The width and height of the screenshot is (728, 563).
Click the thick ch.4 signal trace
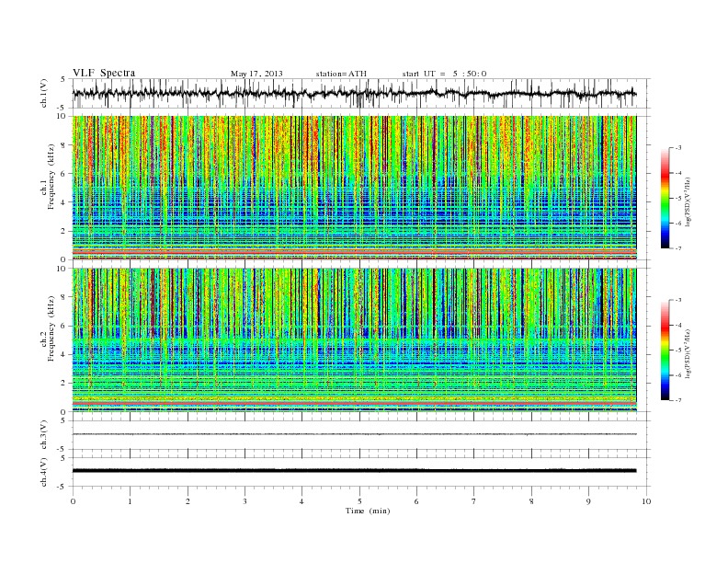click(354, 471)
